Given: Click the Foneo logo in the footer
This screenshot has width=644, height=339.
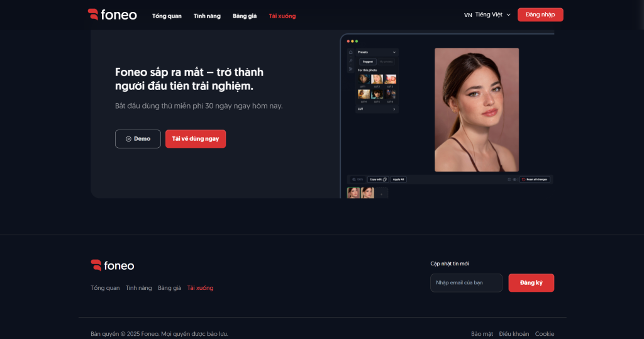Looking at the screenshot, I should pos(113,265).
